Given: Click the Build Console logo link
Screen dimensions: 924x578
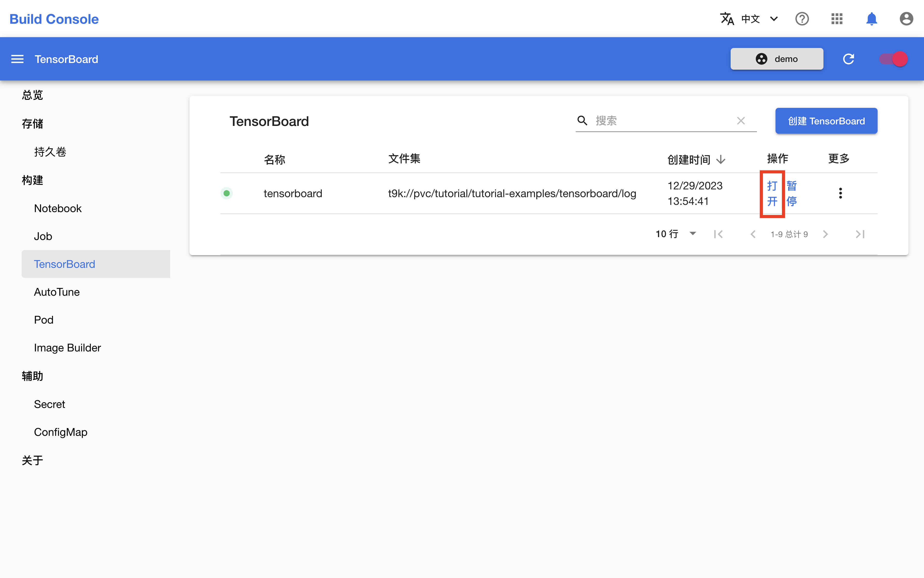Looking at the screenshot, I should coord(54,19).
